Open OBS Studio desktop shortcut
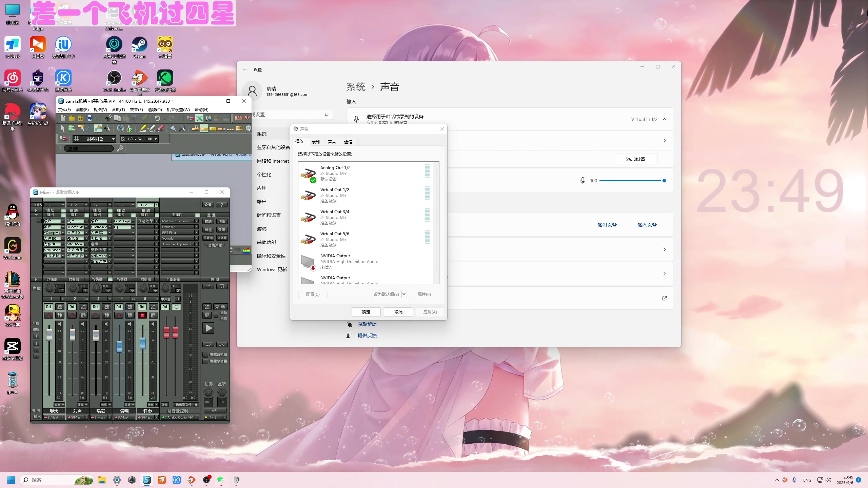 (x=114, y=81)
